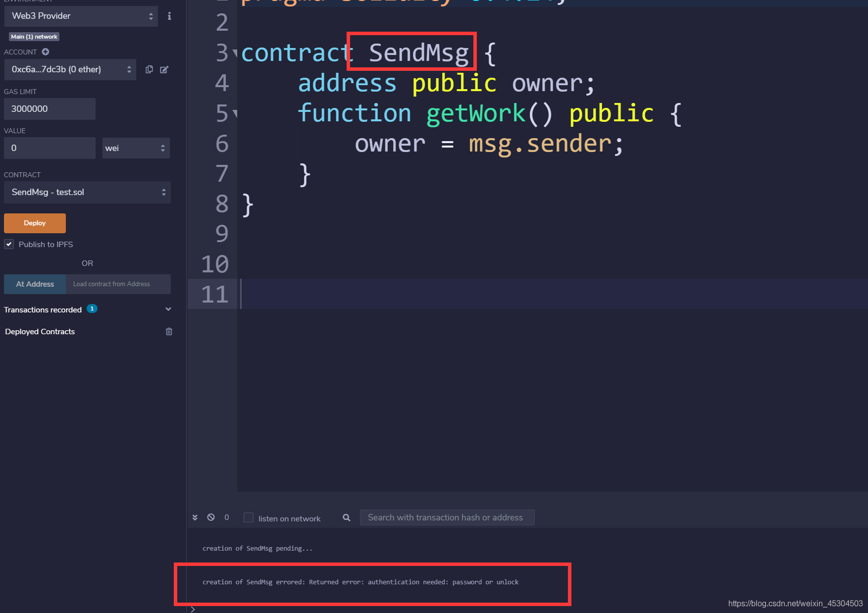Open the account selector dropdown
Image resolution: width=868 pixels, height=613 pixels.
pyautogui.click(x=70, y=69)
